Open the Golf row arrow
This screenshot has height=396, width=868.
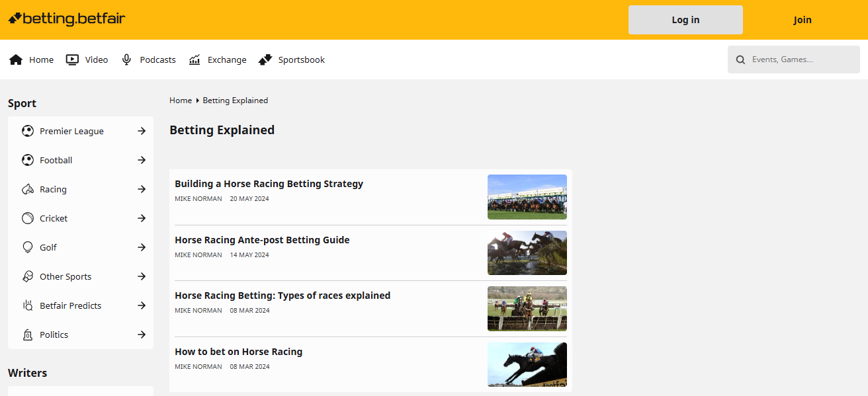tap(142, 247)
